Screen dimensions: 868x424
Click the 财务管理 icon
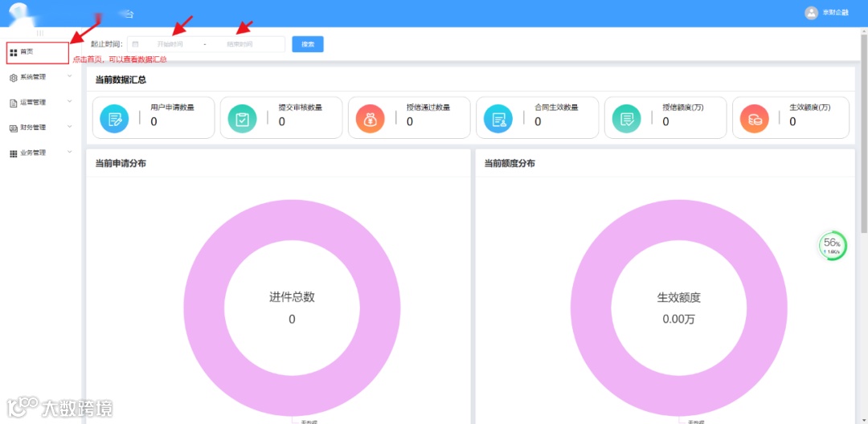pyautogui.click(x=14, y=128)
